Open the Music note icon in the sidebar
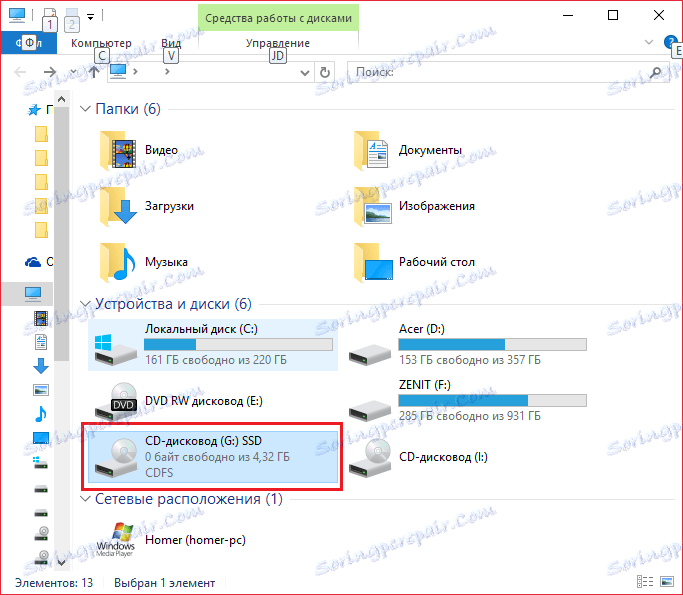The height and width of the screenshot is (595, 683). pos(41,414)
